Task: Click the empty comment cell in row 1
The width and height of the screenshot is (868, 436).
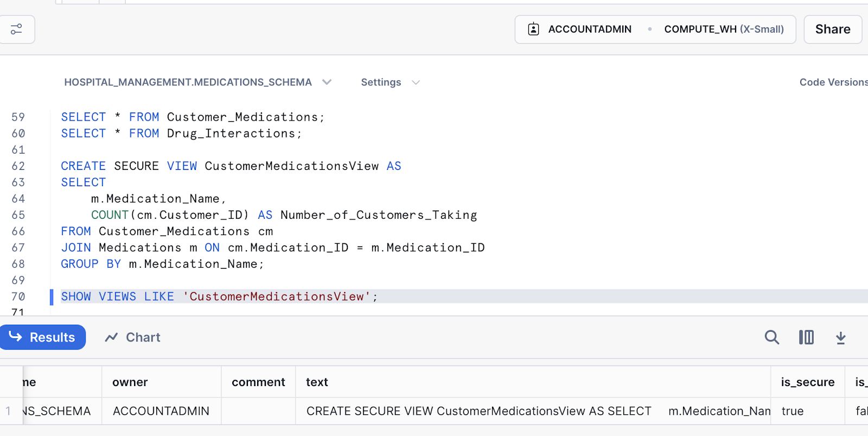Action: pyautogui.click(x=258, y=411)
